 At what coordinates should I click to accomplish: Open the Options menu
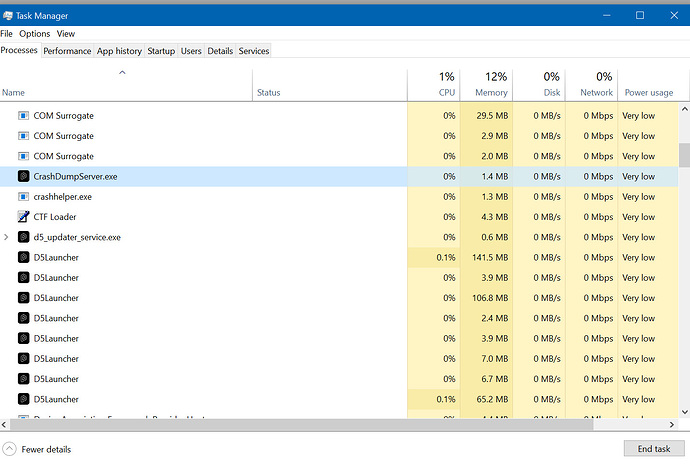point(35,34)
